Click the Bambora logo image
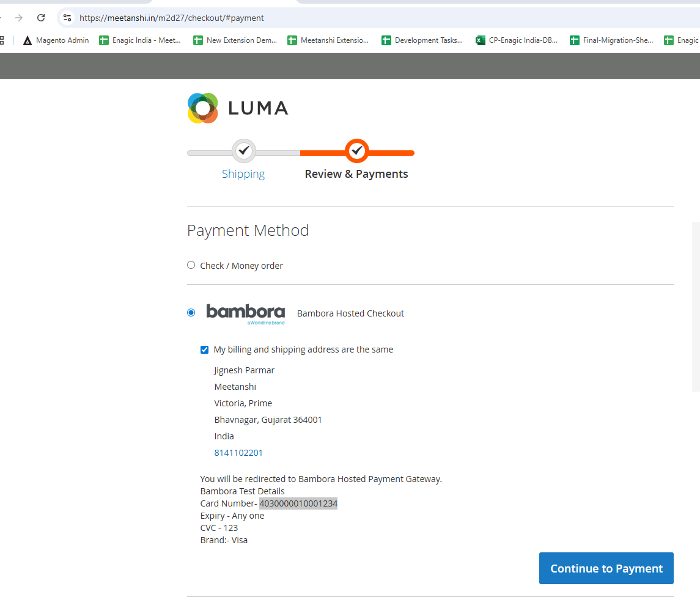The image size is (700, 611). click(246, 314)
